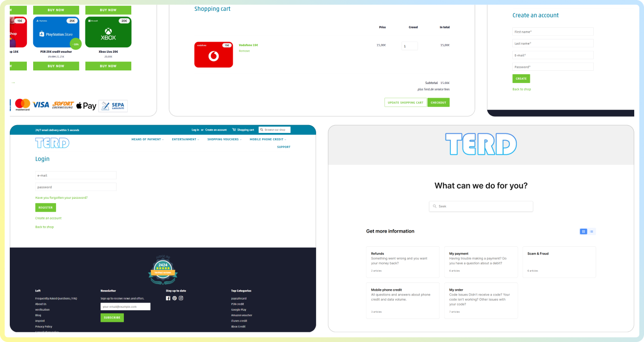
Task: Click the Last name field
Action: click(553, 43)
